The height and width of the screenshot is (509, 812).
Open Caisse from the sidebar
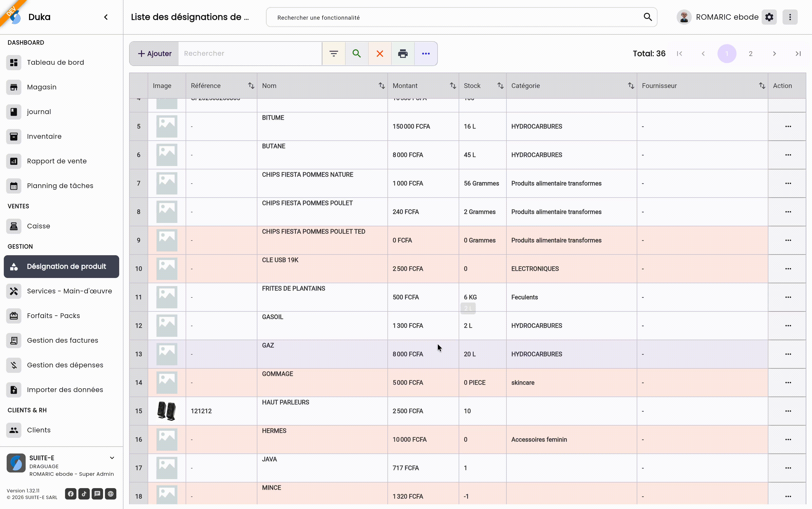point(38,226)
